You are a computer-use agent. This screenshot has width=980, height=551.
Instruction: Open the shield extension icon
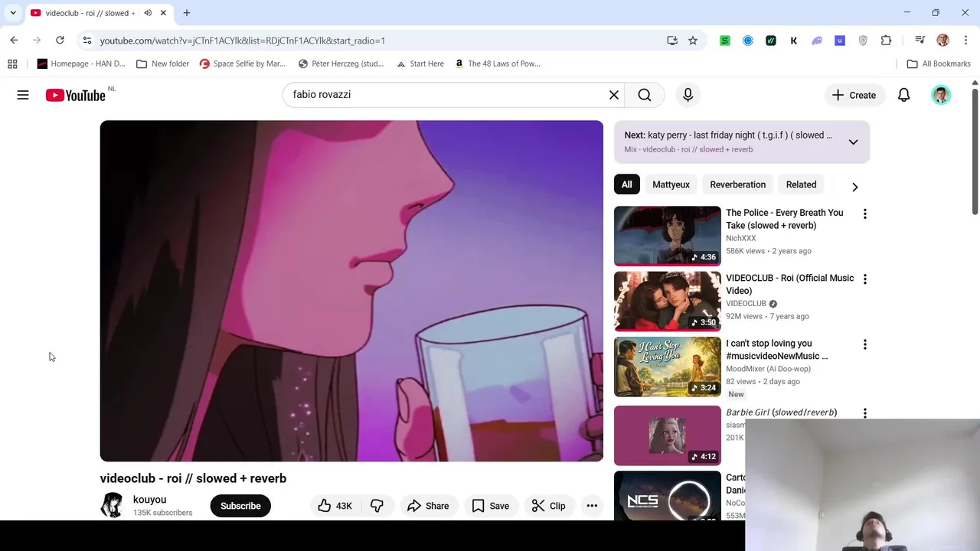click(x=863, y=41)
